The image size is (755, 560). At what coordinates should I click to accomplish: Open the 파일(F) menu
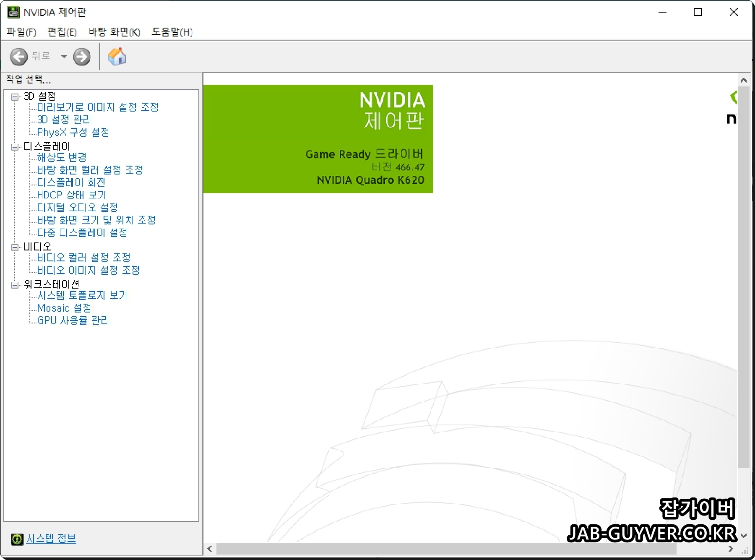tap(21, 32)
